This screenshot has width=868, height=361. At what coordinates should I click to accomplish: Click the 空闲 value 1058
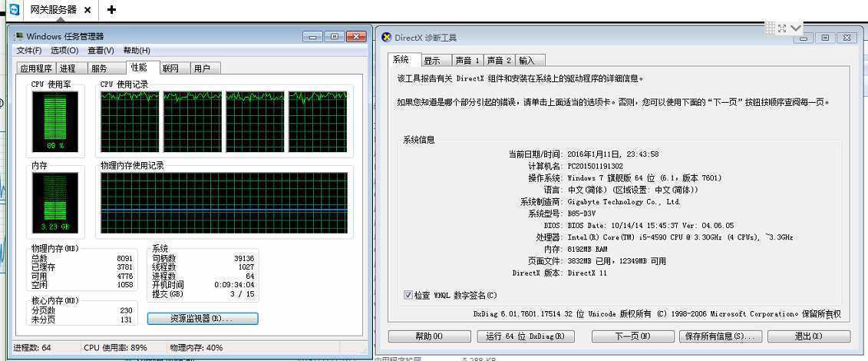point(125,285)
